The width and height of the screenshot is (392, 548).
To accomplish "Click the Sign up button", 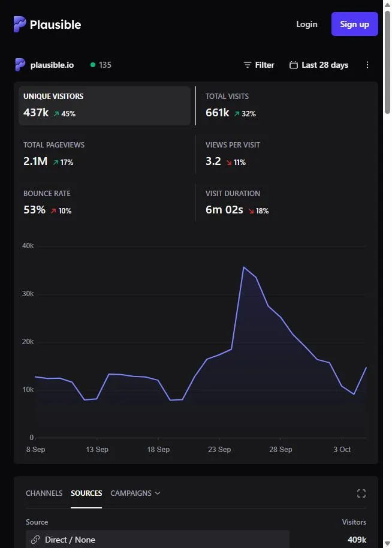I will [x=354, y=24].
